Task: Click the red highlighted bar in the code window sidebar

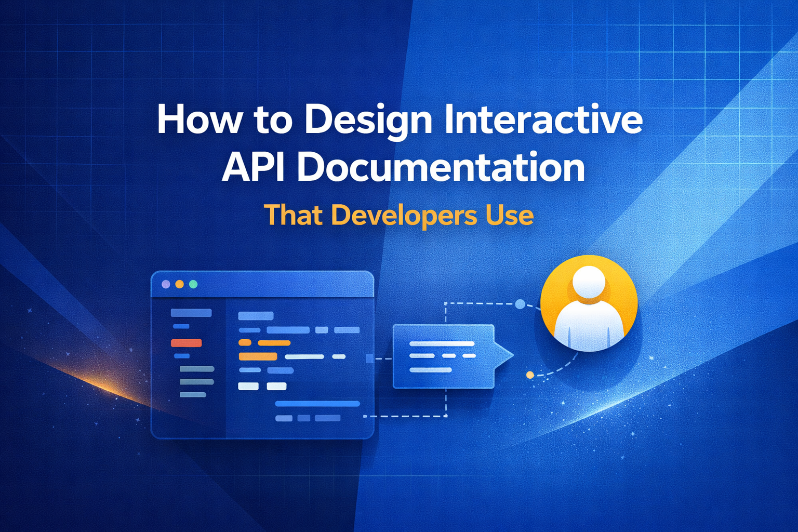Action: point(186,343)
